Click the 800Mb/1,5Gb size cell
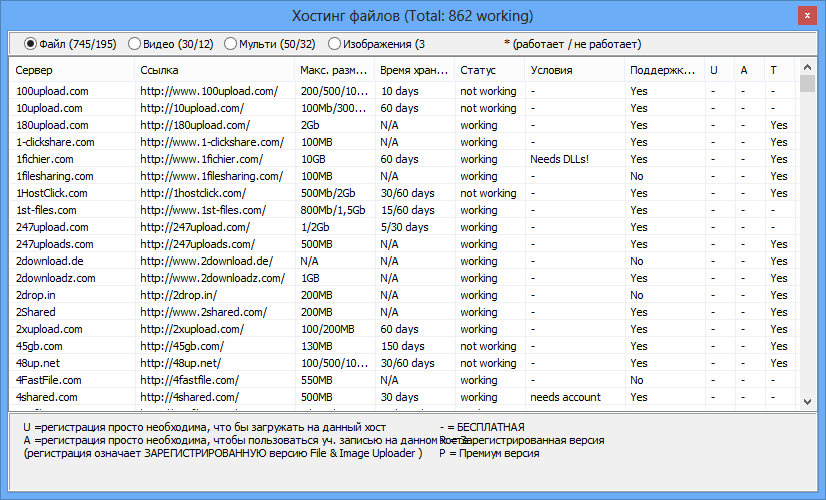Viewport: 826px width, 500px height. [x=333, y=210]
